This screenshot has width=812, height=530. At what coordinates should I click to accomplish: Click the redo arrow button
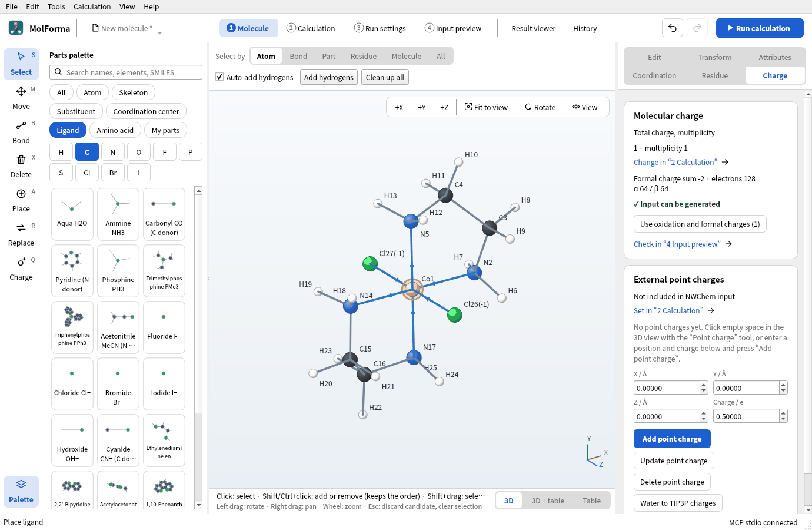(697, 28)
